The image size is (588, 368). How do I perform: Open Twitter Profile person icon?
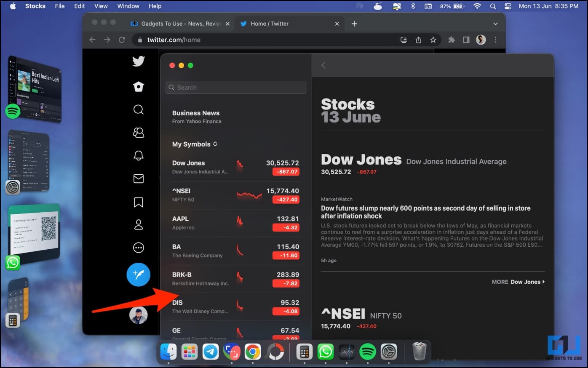[139, 225]
